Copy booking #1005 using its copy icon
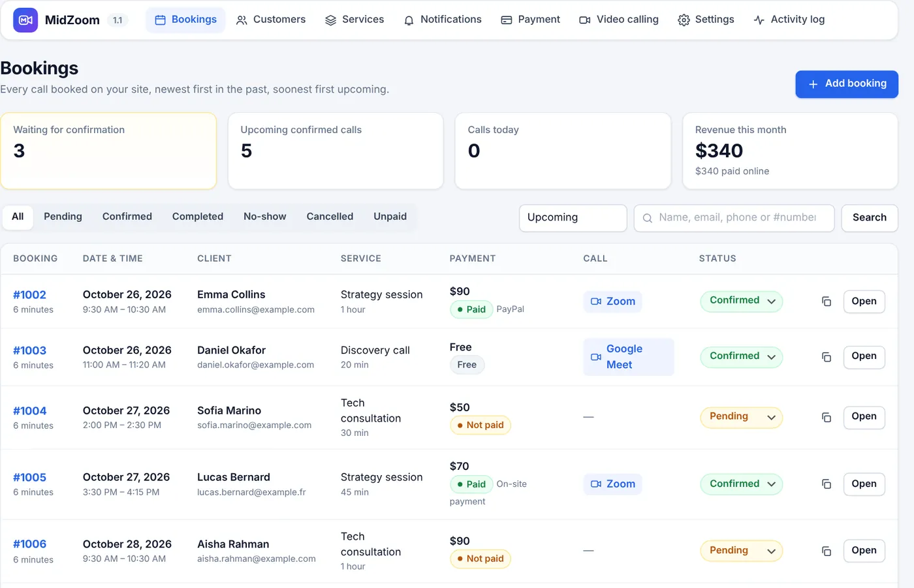This screenshot has height=588, width=914. point(826,484)
